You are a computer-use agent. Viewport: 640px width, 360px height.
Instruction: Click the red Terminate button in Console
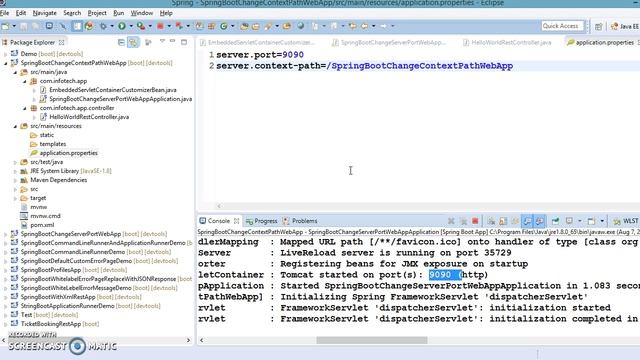475,221
